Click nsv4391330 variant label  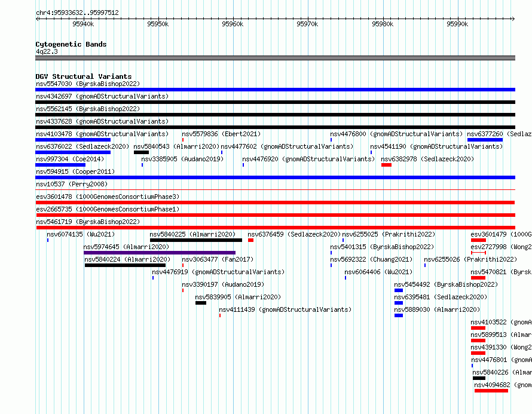click(501, 347)
